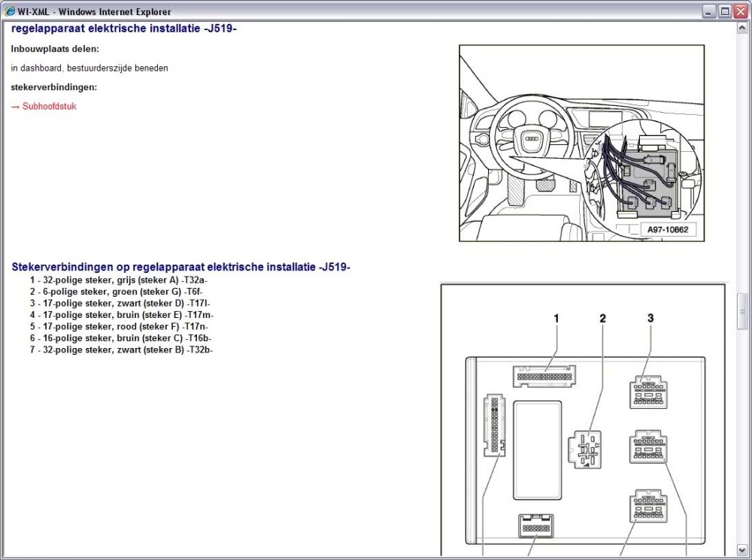Close the WI-XML window
The width and height of the screenshot is (752, 560).
tap(741, 11)
